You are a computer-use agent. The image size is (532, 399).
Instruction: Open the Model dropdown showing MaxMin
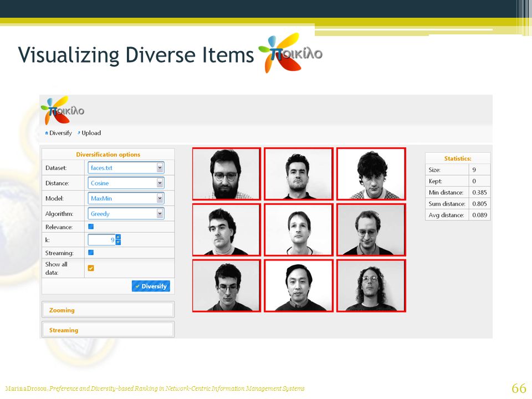coord(126,198)
